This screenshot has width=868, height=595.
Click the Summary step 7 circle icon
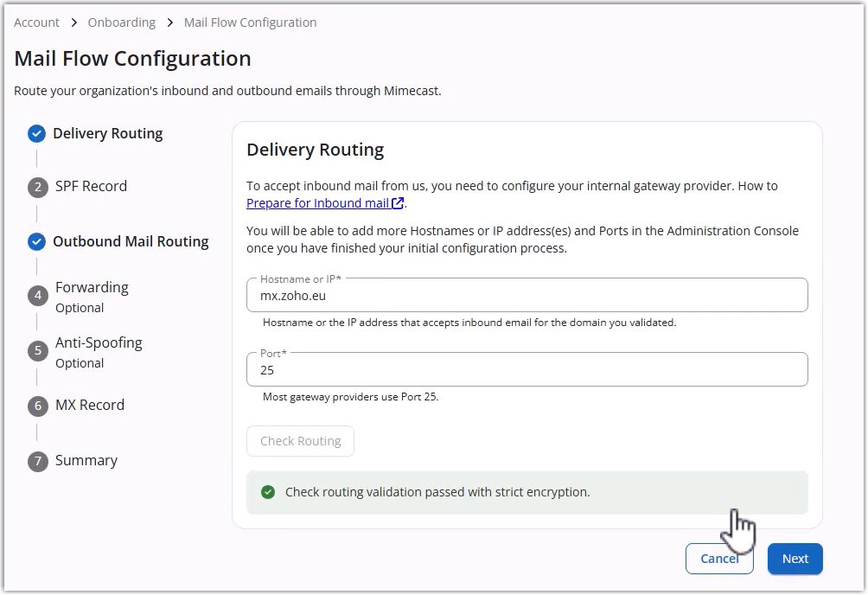[36, 461]
